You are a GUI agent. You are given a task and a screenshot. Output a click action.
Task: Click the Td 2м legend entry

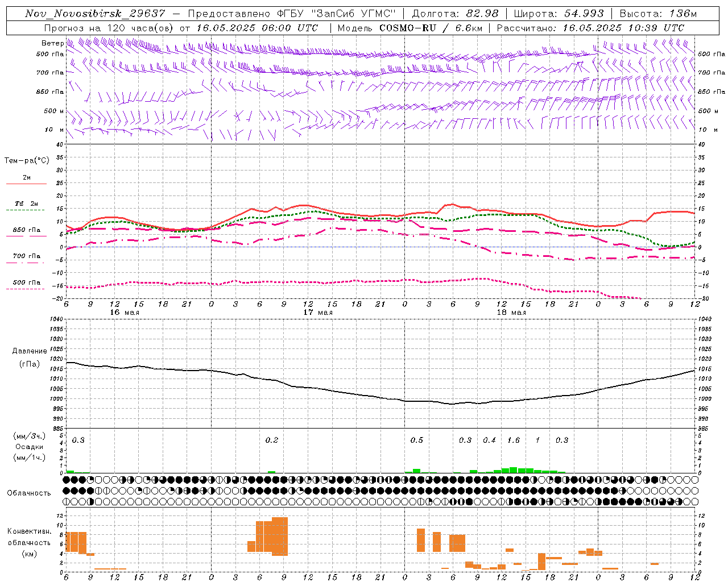coord(27,203)
